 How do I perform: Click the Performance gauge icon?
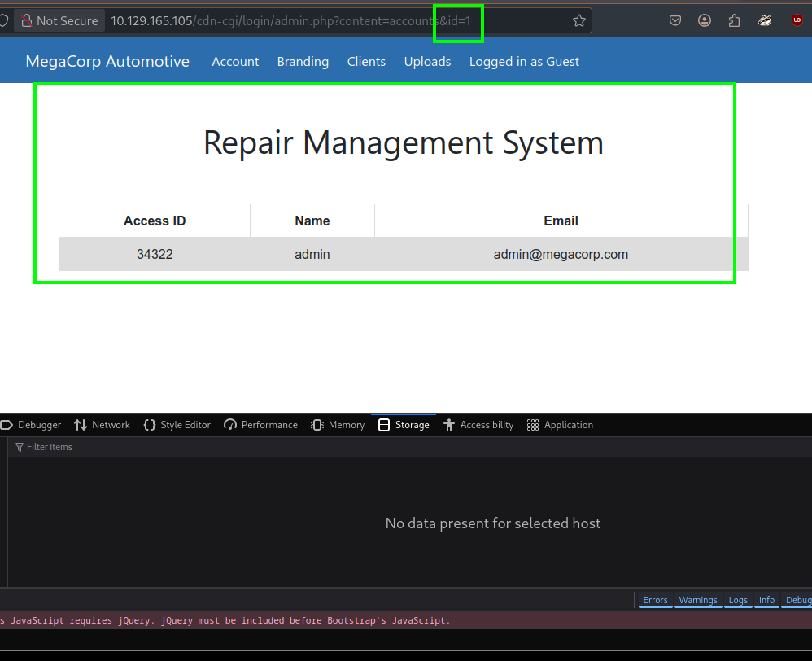click(230, 425)
